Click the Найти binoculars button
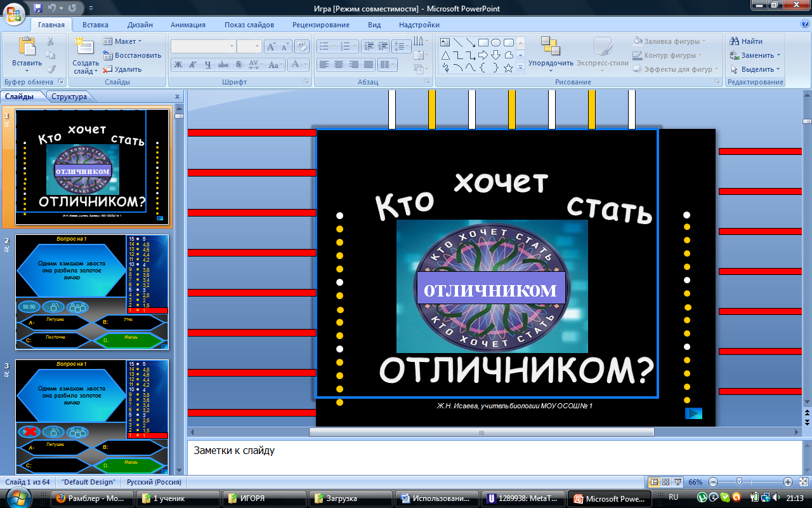The width and height of the screenshot is (812, 508). (x=747, y=41)
